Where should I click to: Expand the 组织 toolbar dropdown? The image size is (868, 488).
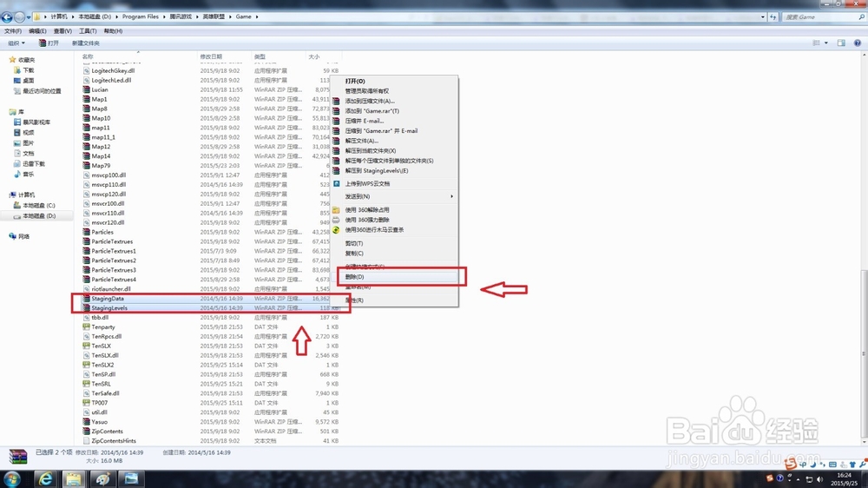[16, 43]
